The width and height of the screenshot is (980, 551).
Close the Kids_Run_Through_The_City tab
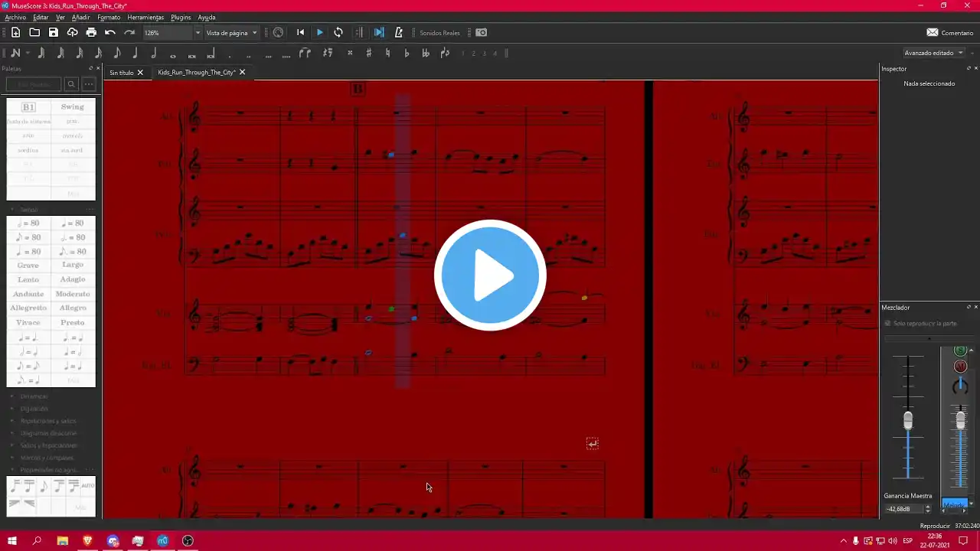point(242,72)
